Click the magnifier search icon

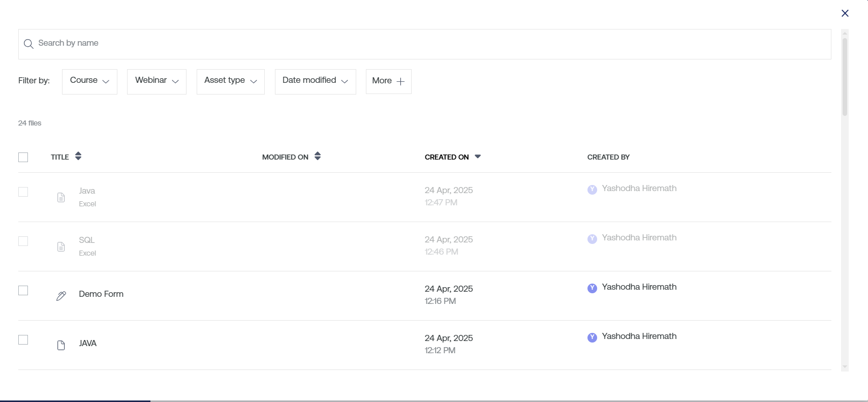coord(28,44)
